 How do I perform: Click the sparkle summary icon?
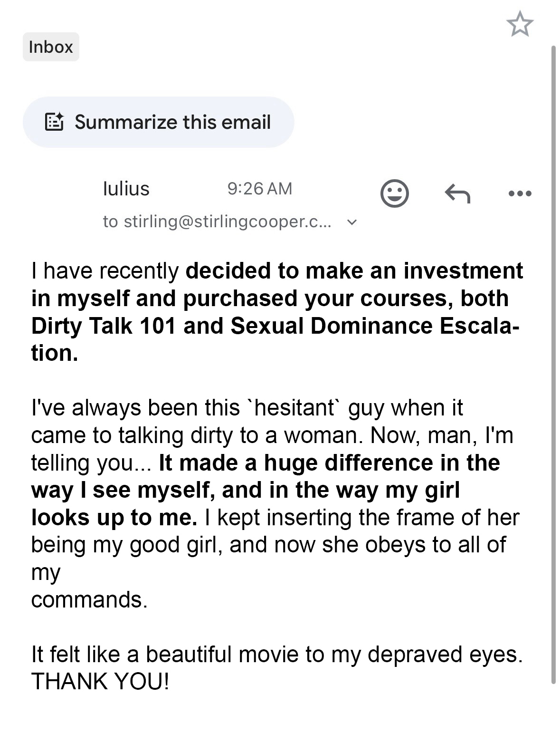54,122
